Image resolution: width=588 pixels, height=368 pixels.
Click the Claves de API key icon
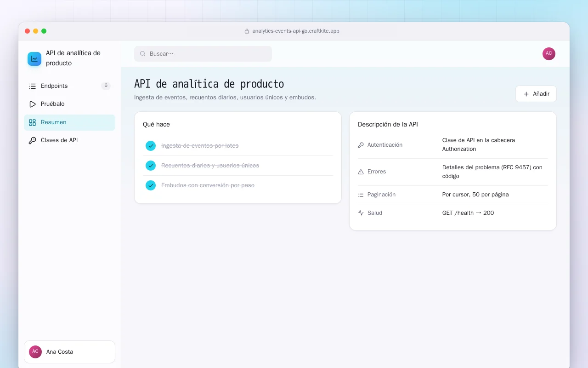(x=32, y=140)
